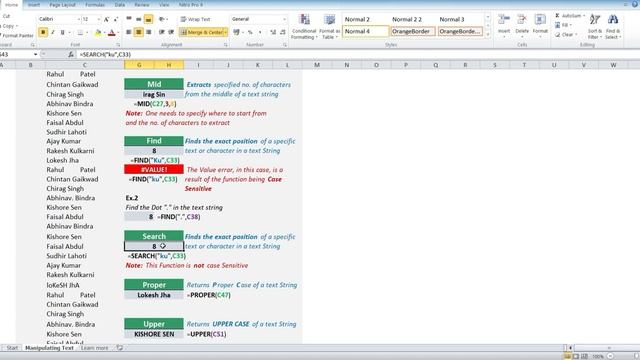The height and width of the screenshot is (360, 640).
Task: Toggle Italic formatting button
Action: coord(53,32)
